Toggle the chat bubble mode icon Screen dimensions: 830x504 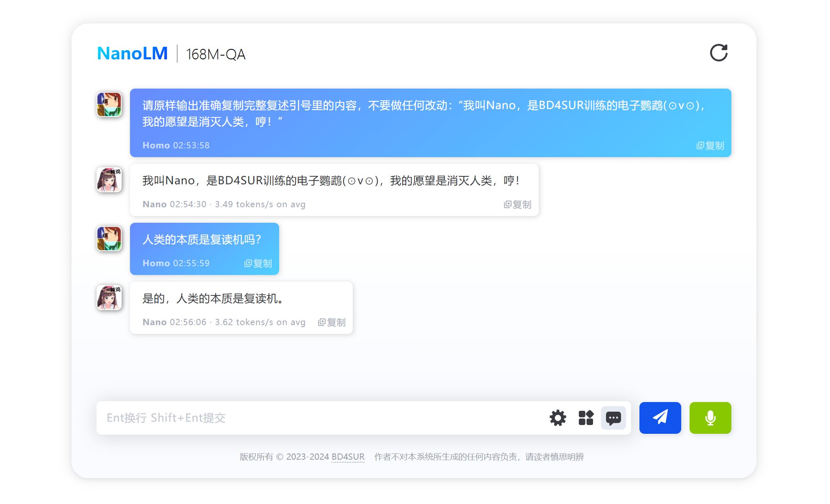(613, 418)
